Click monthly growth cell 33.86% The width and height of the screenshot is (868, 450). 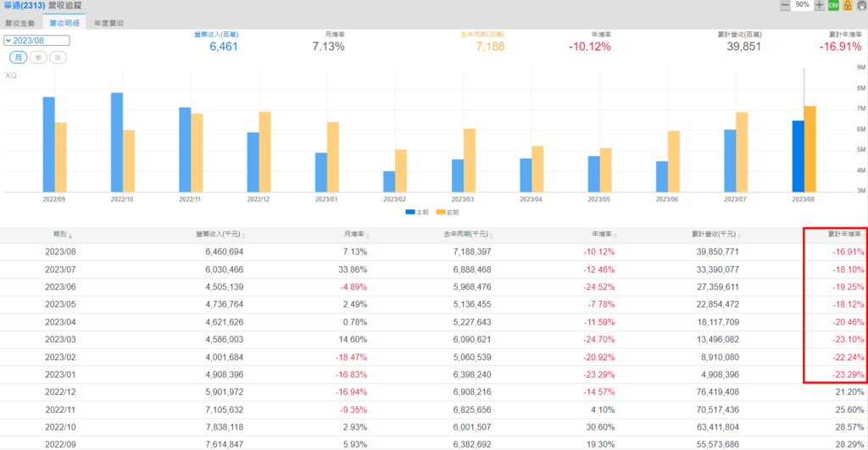(x=353, y=269)
